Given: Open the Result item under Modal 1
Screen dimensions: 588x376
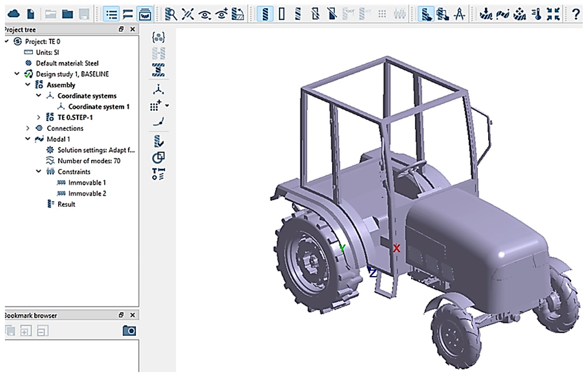Looking at the screenshot, I should 66,204.
